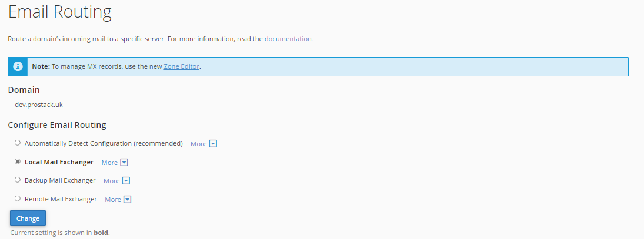Open the documentation link
Viewport: 644px width, 239px height.
(288, 39)
